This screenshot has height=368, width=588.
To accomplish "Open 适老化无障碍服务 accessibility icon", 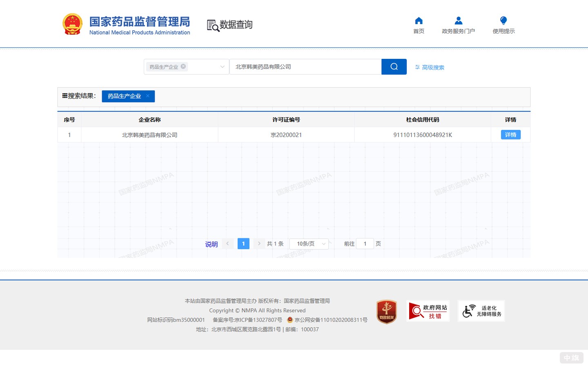I will [481, 311].
